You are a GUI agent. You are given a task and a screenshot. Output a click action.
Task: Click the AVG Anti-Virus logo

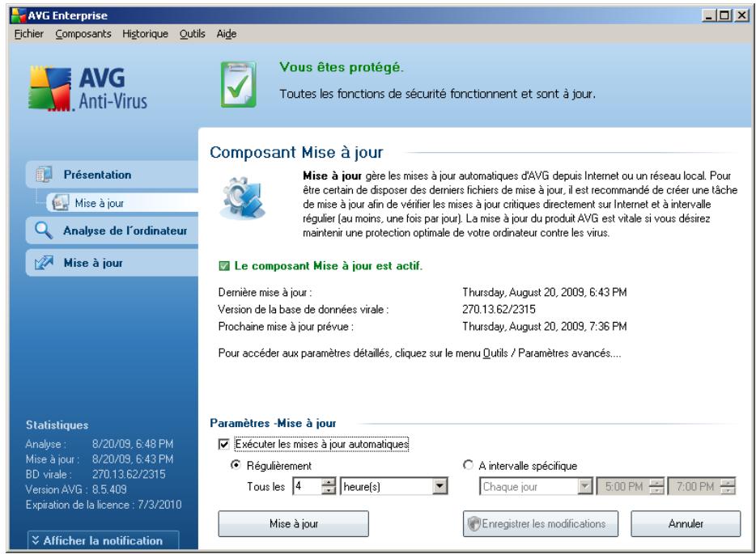(87, 89)
